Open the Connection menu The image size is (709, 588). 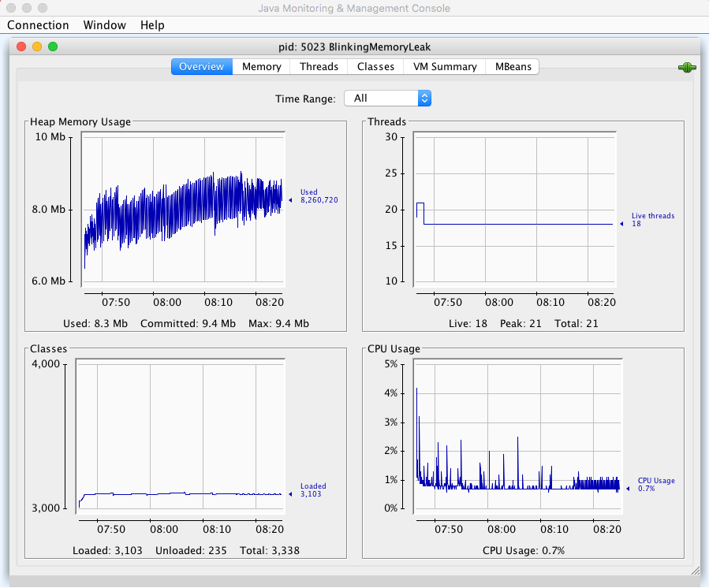[x=38, y=25]
